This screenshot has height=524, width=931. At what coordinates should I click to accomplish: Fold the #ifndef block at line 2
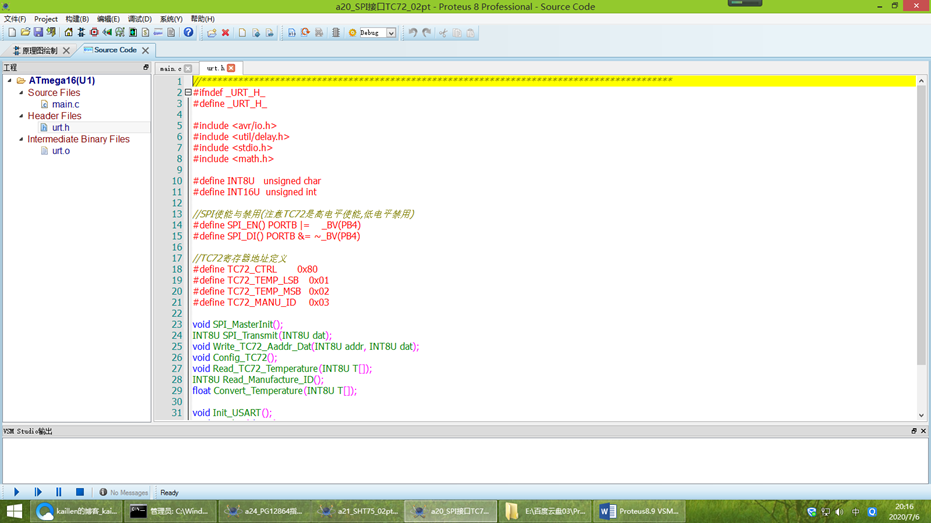[188, 93]
